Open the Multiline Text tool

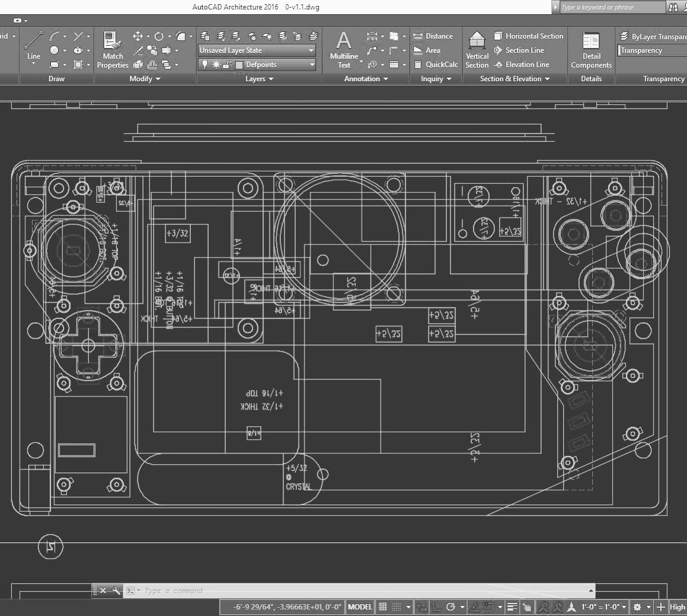344,50
